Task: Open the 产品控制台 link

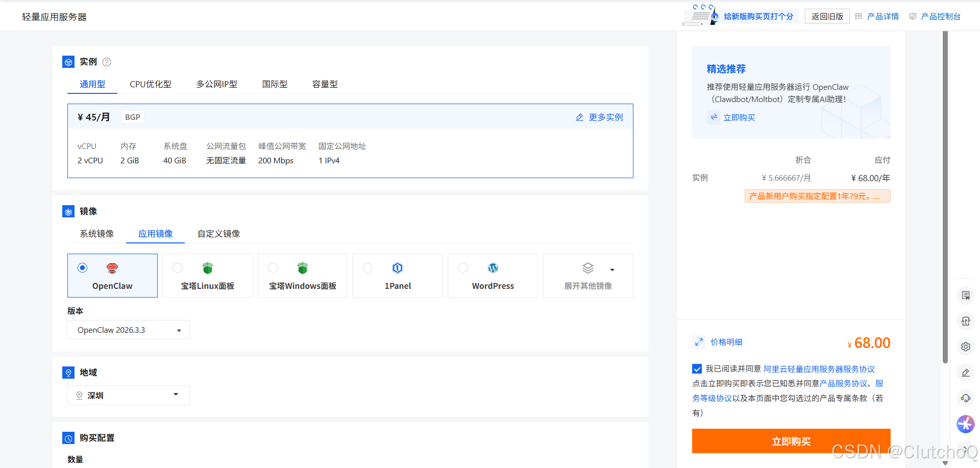Action: click(x=941, y=16)
